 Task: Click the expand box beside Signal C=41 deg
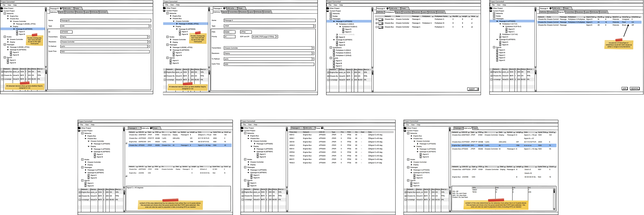point(369,163)
